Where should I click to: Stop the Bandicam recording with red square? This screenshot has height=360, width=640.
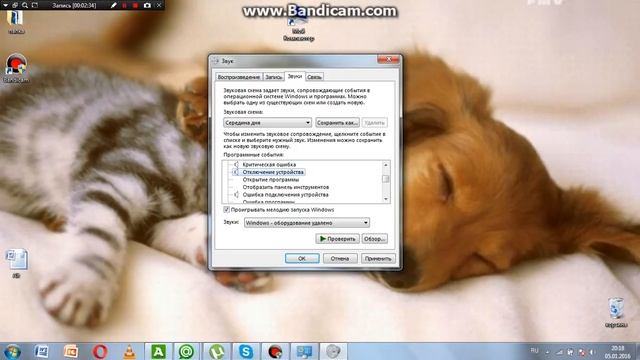tap(136, 5)
